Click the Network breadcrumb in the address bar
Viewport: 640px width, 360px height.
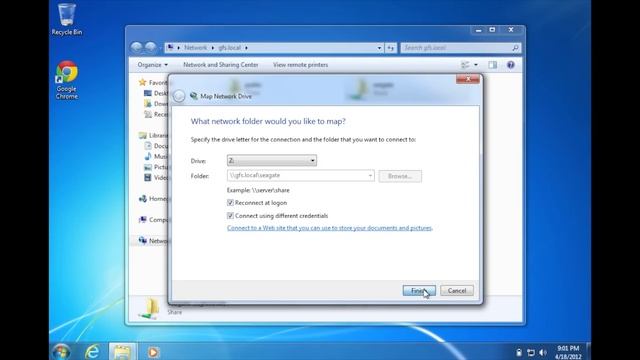point(196,48)
